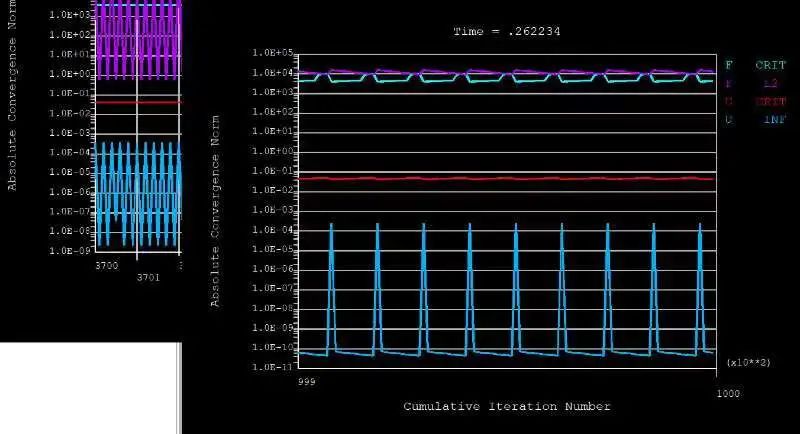Screen dimensions: 800x434
Task: Click the 1.0E+05 y-axis tick label
Action: 272,53
